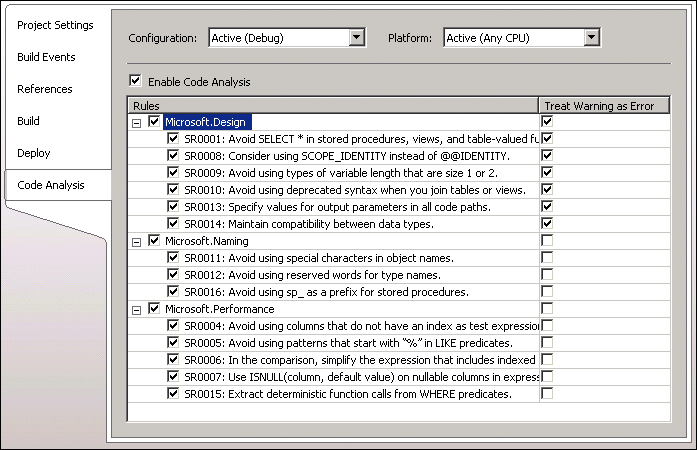Screen dimensions: 697x450
Task: Check Treat Warning as Error for SR0007
Action: pyautogui.click(x=547, y=376)
